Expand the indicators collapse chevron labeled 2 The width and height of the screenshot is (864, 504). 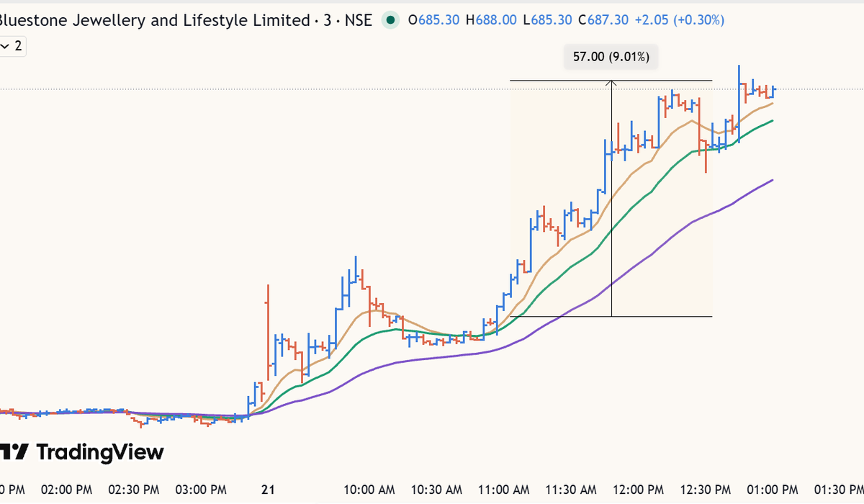pos(12,47)
